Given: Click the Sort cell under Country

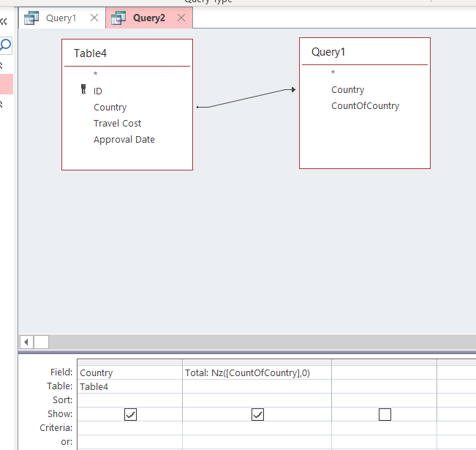Looking at the screenshot, I should (130, 400).
